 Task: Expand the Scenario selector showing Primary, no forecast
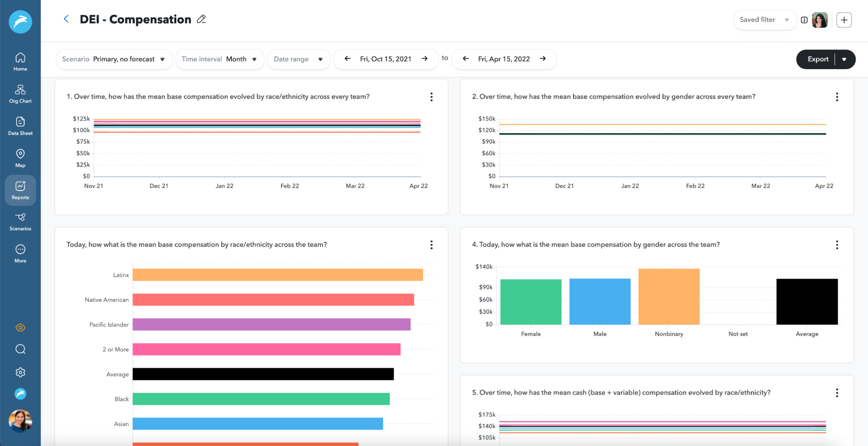pos(114,59)
